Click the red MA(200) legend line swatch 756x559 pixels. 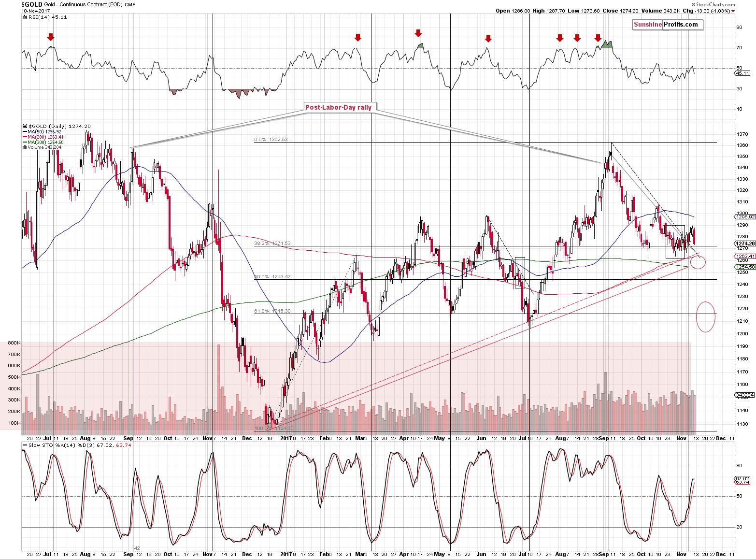25,137
